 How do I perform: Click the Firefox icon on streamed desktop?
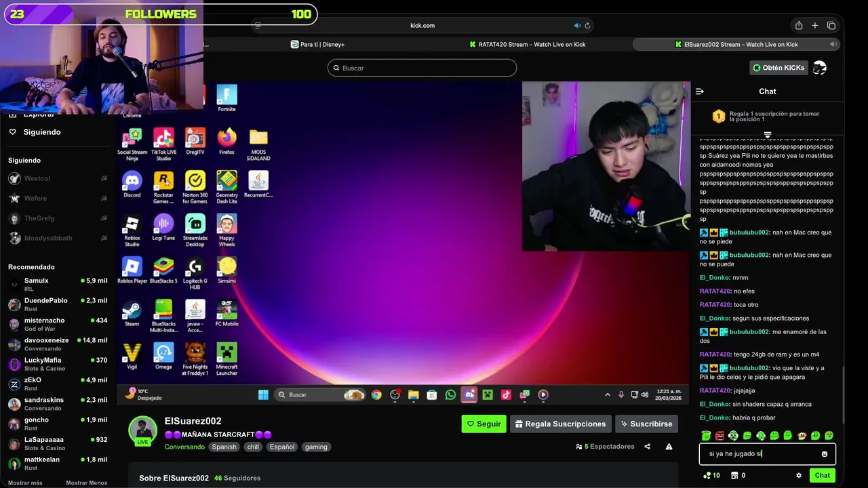[226, 141]
